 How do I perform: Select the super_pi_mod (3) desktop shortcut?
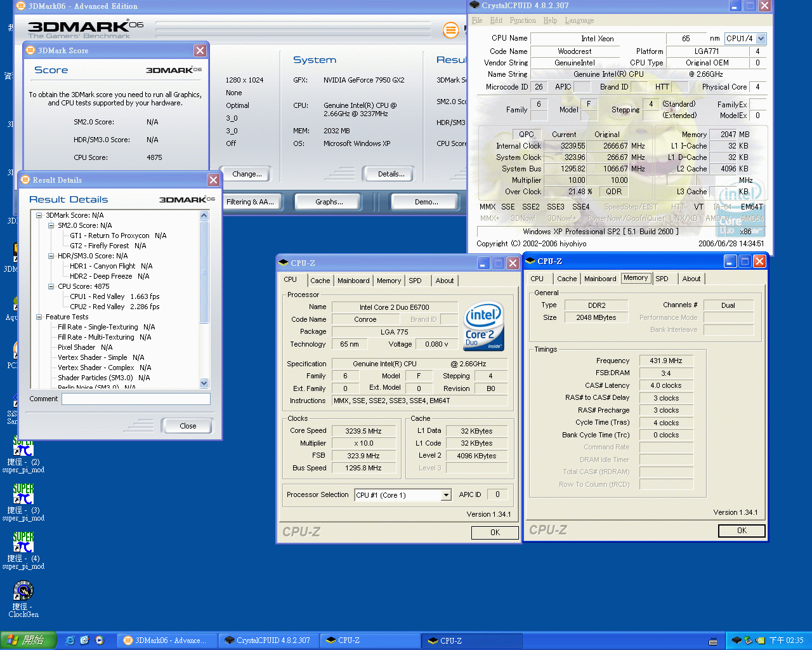23,494
